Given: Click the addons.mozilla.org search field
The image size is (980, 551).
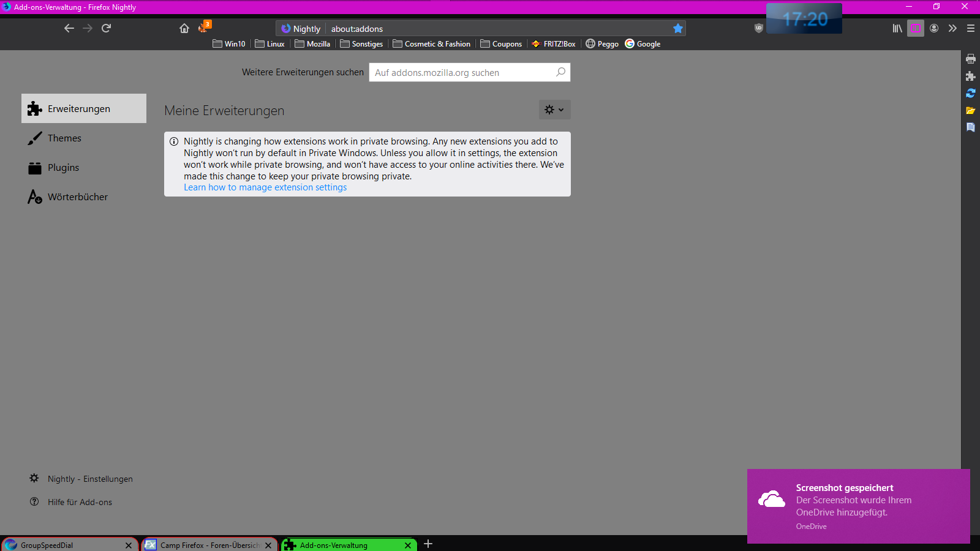Looking at the screenshot, I should [470, 72].
